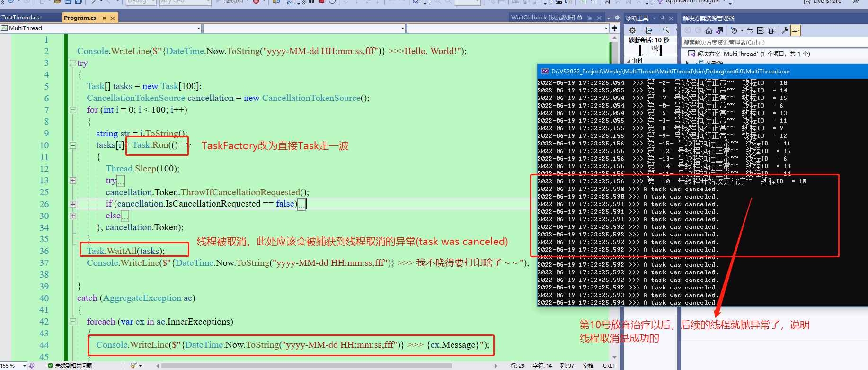Open MultiThread project scope dropdown

click(101, 28)
